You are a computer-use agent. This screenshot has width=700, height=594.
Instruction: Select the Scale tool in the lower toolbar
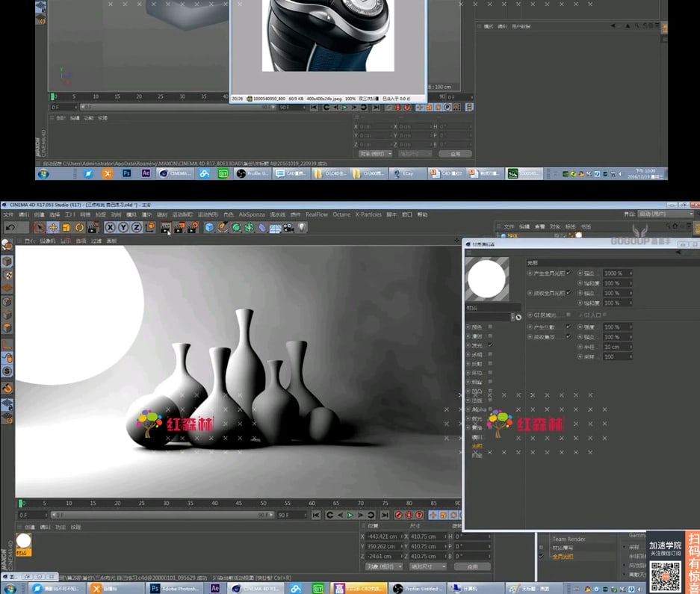(66, 227)
